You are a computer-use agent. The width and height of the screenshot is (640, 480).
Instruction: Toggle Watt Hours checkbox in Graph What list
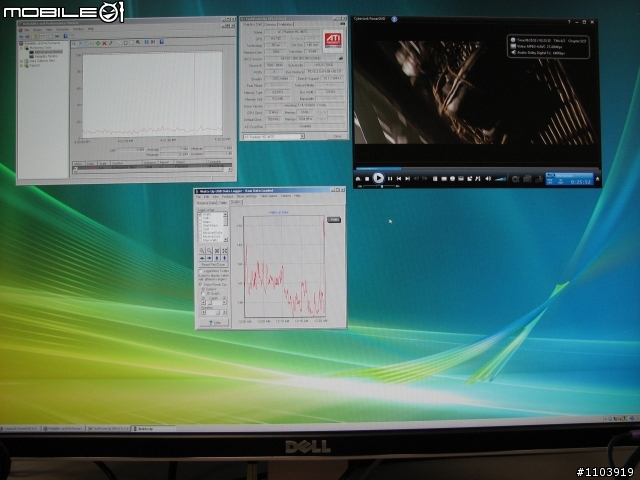tap(200, 225)
